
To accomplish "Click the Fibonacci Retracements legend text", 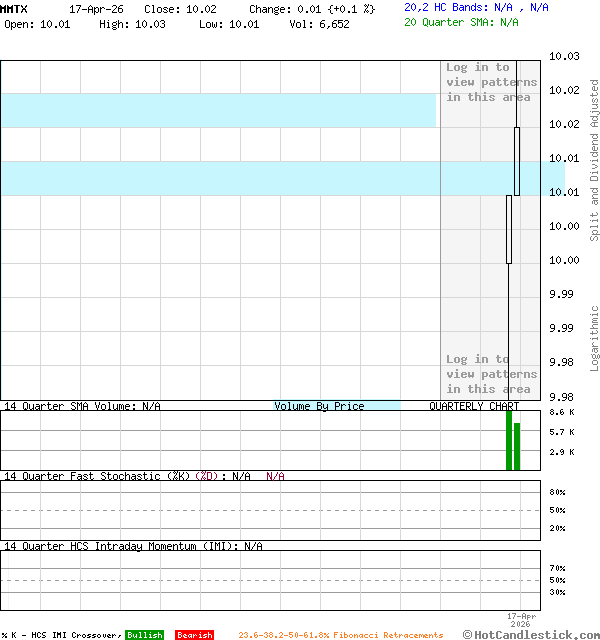I will pos(341,635).
